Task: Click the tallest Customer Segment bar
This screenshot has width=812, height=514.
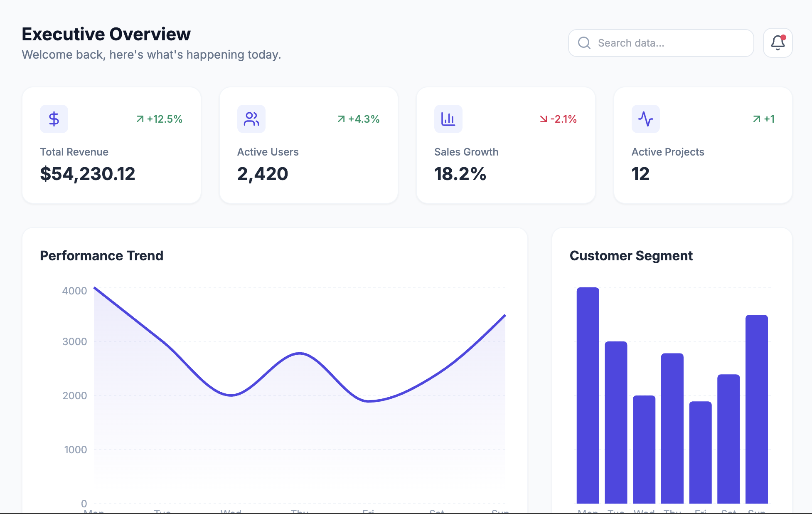Action: 588,395
